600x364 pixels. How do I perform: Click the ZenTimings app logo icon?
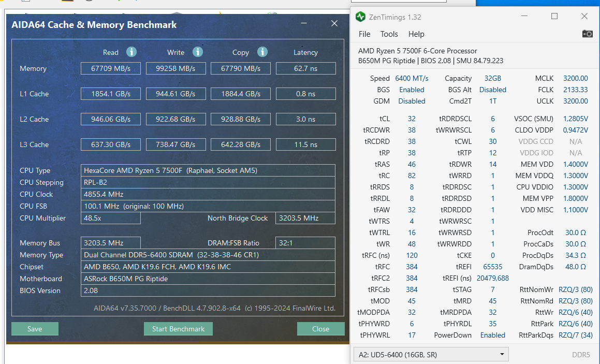tap(360, 17)
